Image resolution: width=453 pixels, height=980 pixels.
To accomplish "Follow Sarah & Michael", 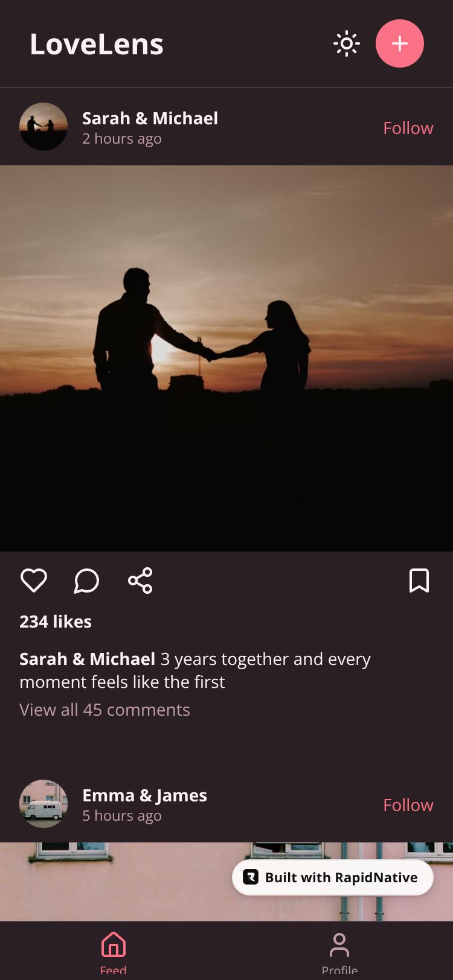I will 408,128.
